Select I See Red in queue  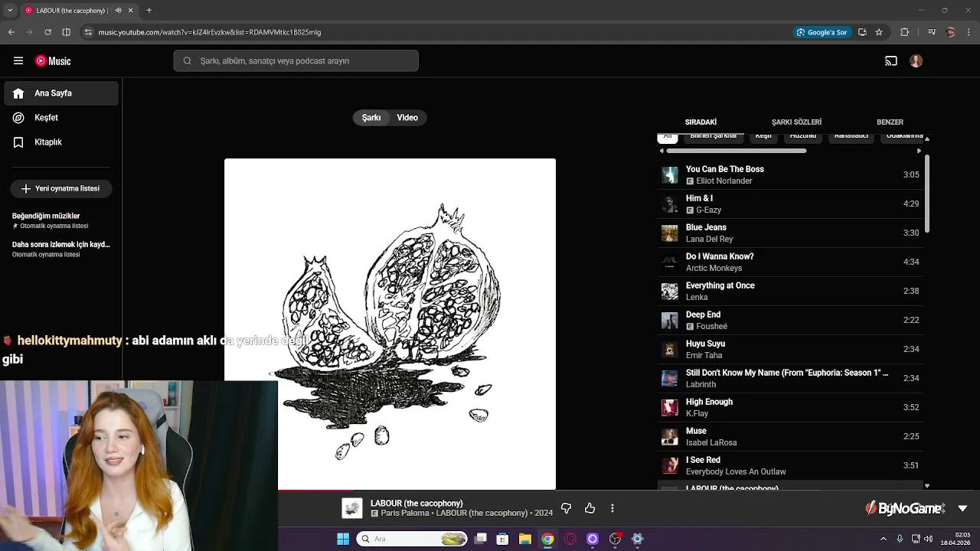[791, 466]
